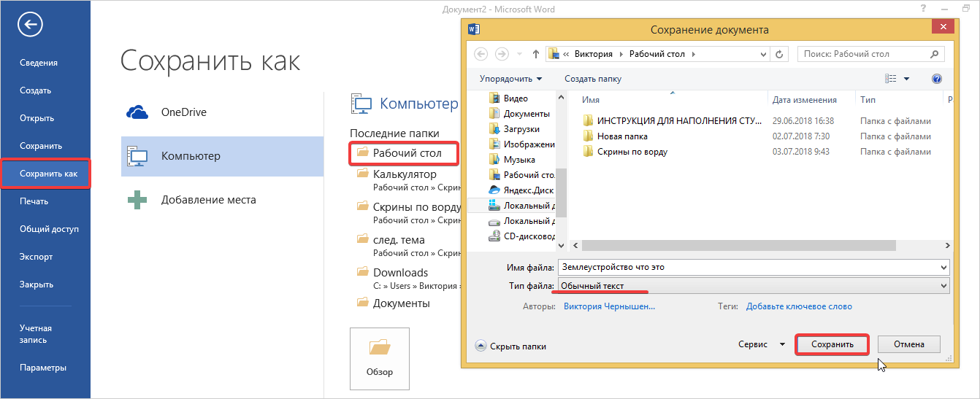Open Экспорт in the left menu
Image resolution: width=980 pixels, height=399 pixels.
tap(36, 257)
